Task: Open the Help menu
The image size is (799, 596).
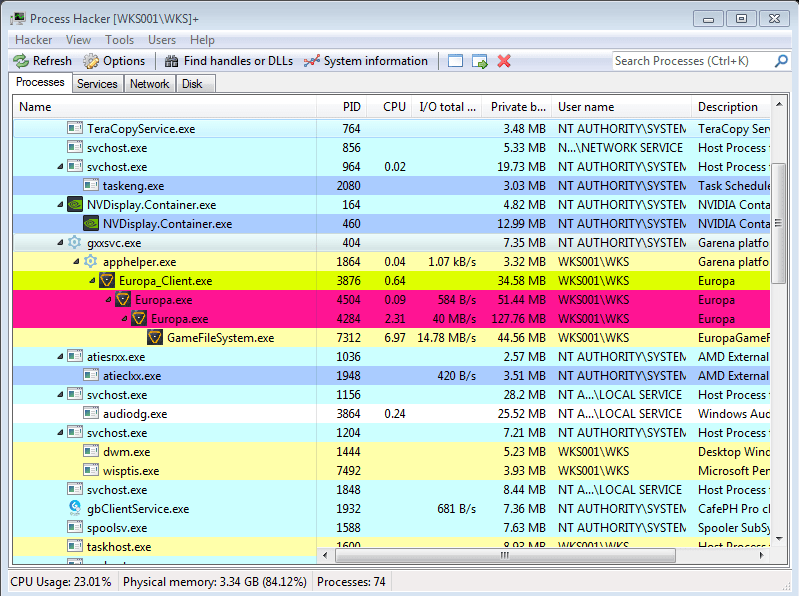Action: point(202,40)
